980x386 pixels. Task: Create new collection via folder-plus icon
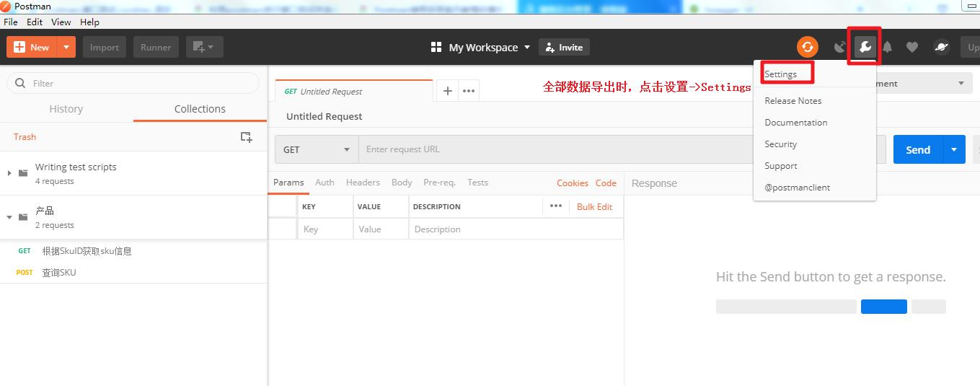click(x=246, y=137)
